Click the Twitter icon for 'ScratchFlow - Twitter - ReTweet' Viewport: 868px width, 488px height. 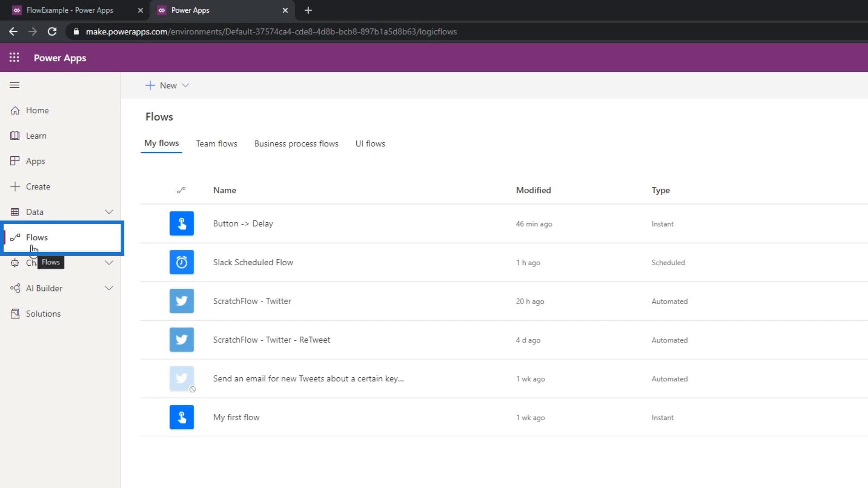pyautogui.click(x=182, y=340)
